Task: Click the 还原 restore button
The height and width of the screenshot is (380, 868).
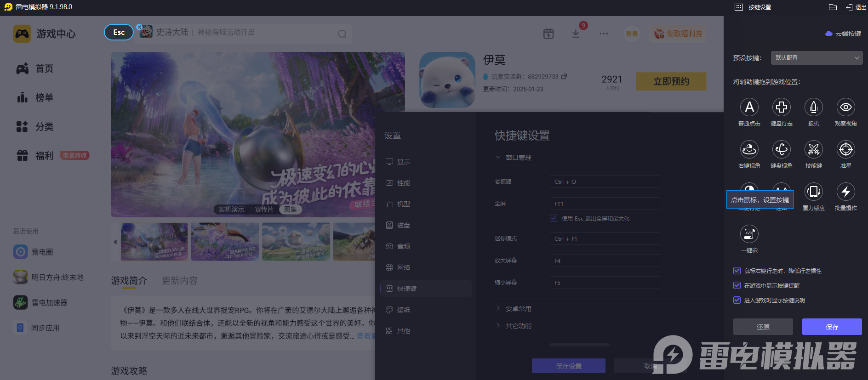Action: tap(763, 327)
